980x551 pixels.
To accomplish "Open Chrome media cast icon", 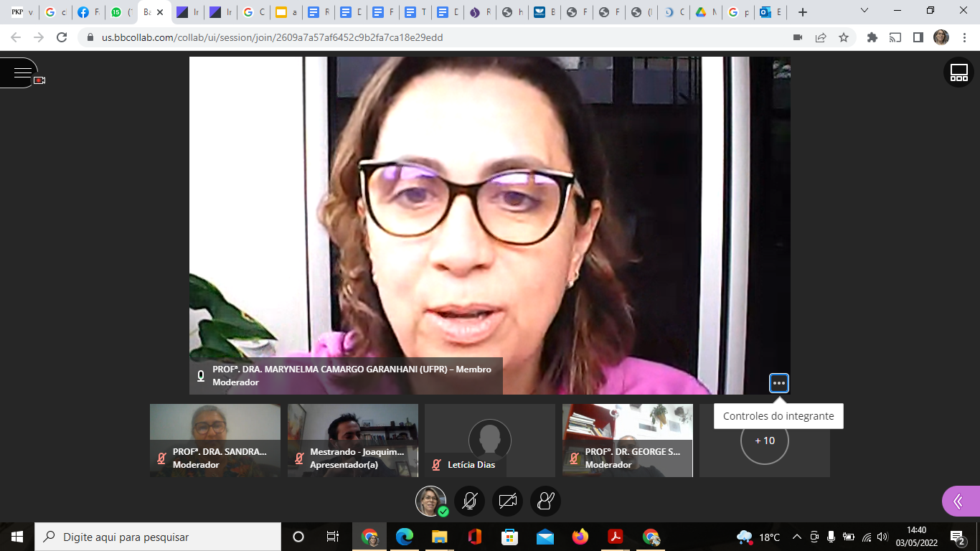I will tap(895, 37).
